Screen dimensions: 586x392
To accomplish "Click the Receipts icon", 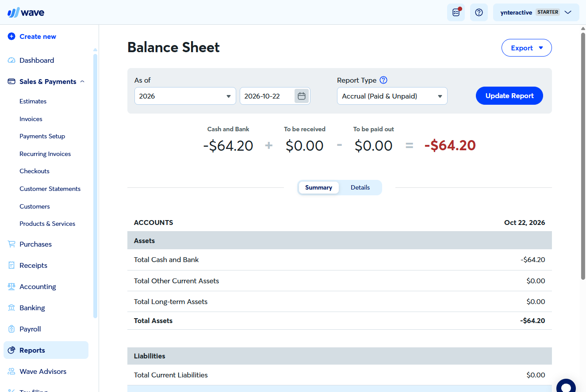I will click(x=11, y=266).
